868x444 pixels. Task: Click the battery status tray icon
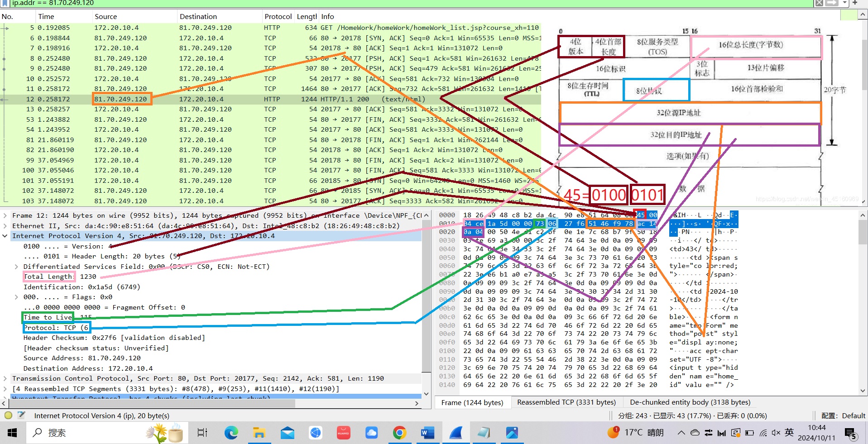[x=749, y=433]
